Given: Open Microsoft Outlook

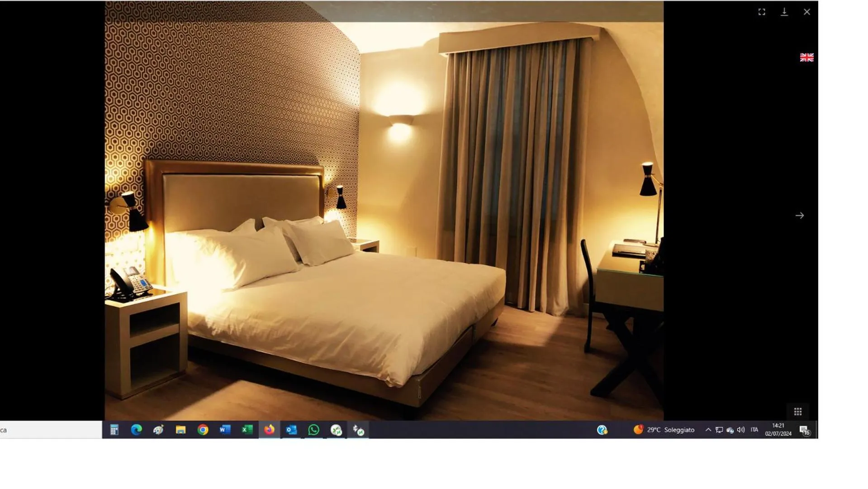Looking at the screenshot, I should tap(292, 430).
